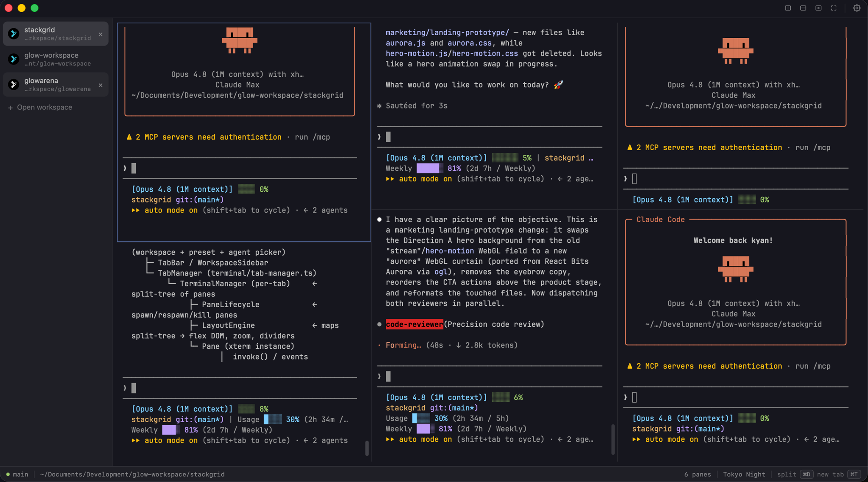Click auto mode on text in top-left pane

171,210
